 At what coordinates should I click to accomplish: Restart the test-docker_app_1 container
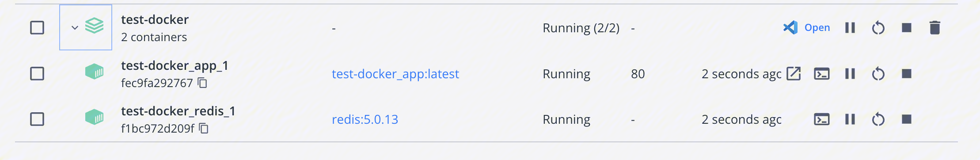878,74
